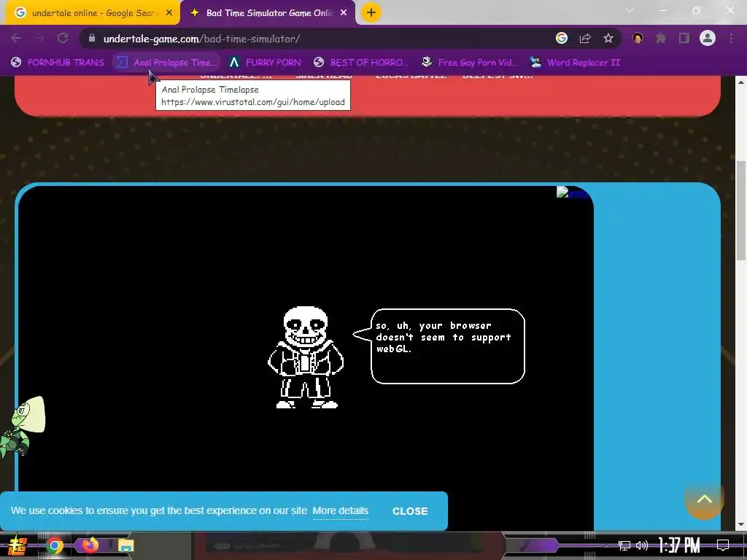This screenshot has width=747, height=560.
Task: Open Google Chrome from the taskbar
Action: pos(54,545)
